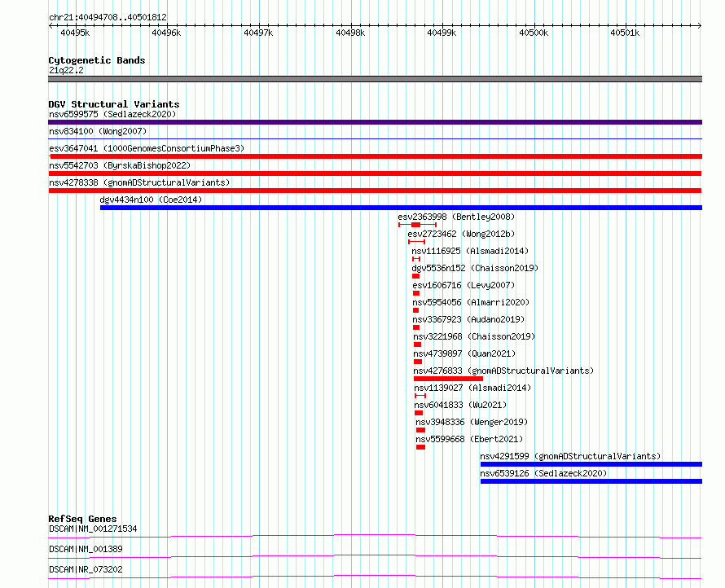Select the esv2723462 red bracket glyph
The image size is (725, 588).
point(416,242)
